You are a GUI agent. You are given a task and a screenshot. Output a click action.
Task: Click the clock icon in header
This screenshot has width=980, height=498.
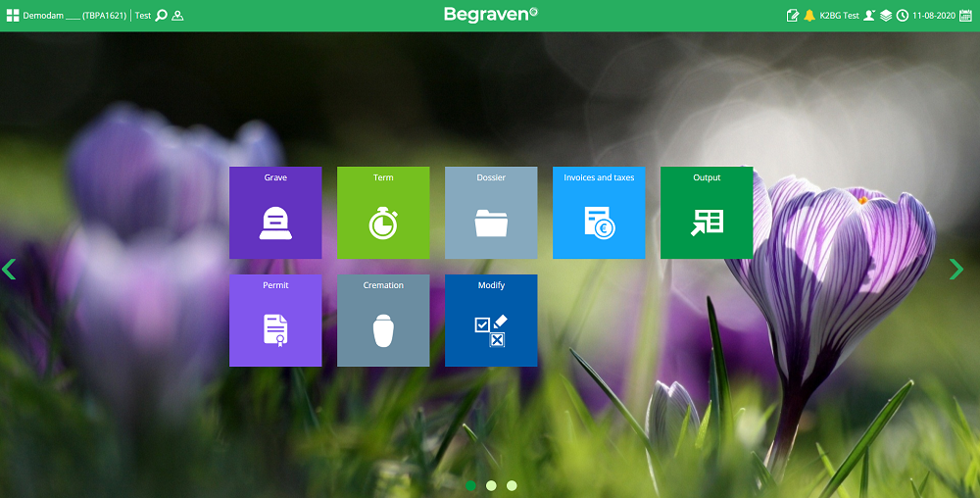pos(902,16)
